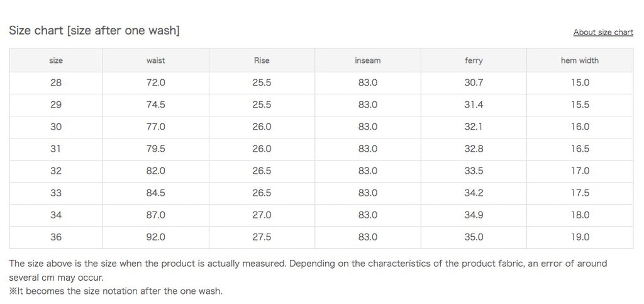The height and width of the screenshot is (304, 644).
Task: Click the 34.9 ferry measurement cell
Action: click(x=474, y=215)
